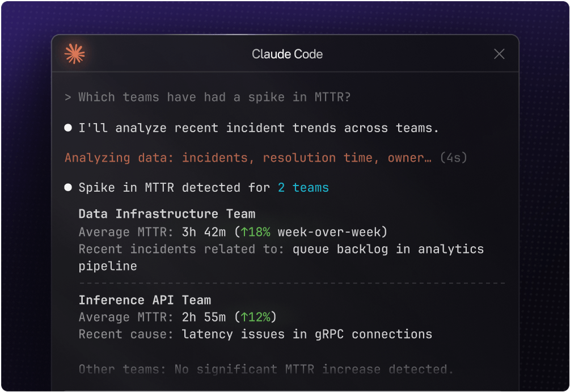
Task: Click the dashed separator between teams
Action: [x=292, y=283]
